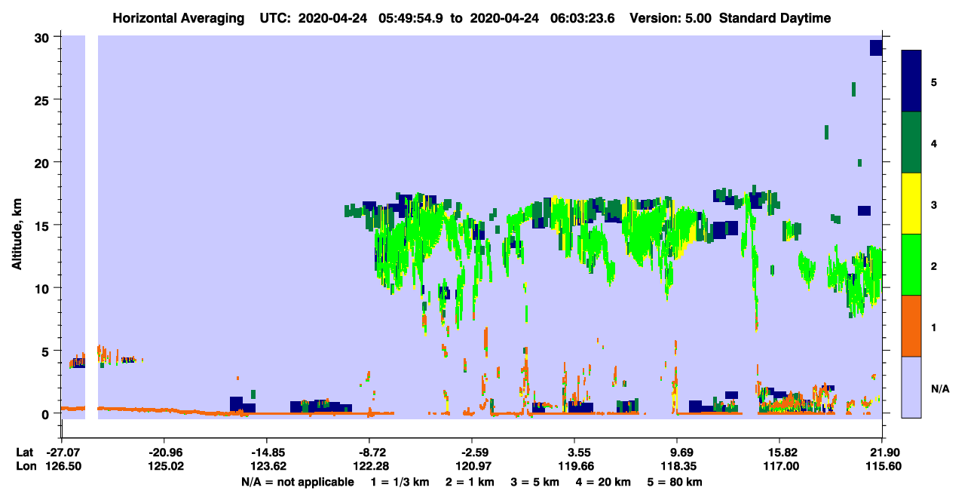Click the 'N/A = not applicable' legend text

tap(297, 482)
